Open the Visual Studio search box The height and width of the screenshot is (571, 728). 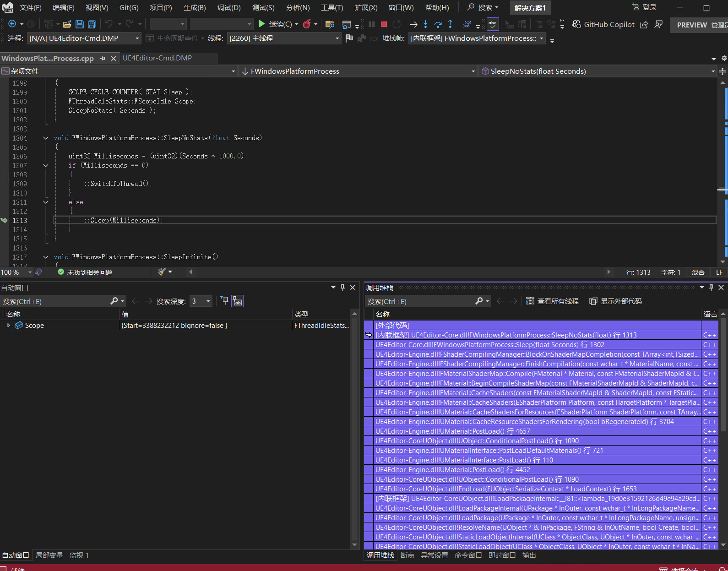point(482,7)
